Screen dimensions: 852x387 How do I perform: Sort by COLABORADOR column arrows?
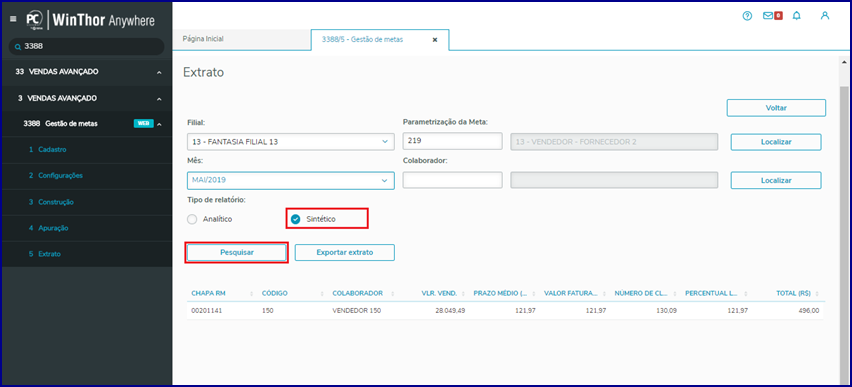(x=392, y=294)
